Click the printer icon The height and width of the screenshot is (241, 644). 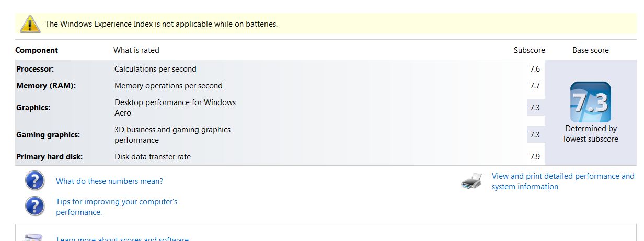471,181
